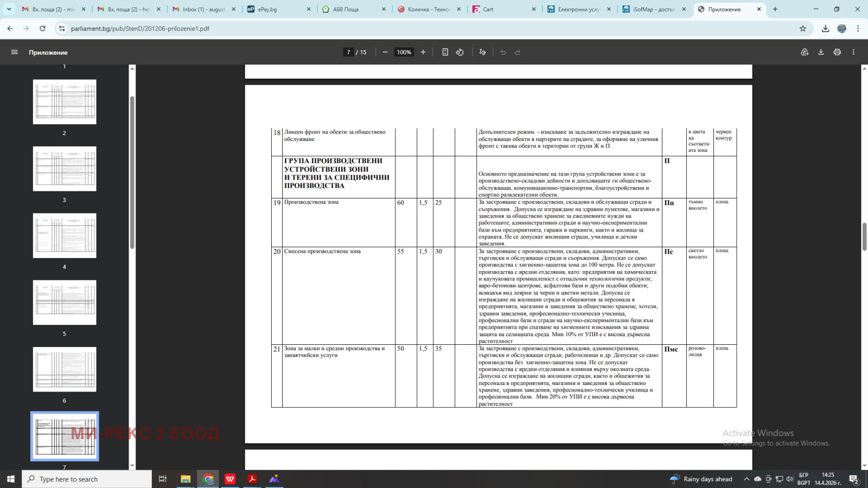Print the PDF document
868x488 pixels.
837,52
